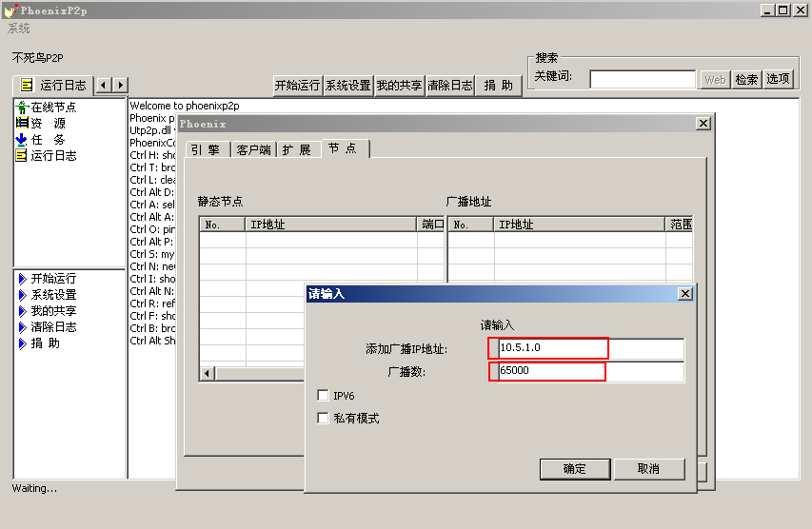
Task: Click the 捐助 toolbar button
Action: click(498, 85)
